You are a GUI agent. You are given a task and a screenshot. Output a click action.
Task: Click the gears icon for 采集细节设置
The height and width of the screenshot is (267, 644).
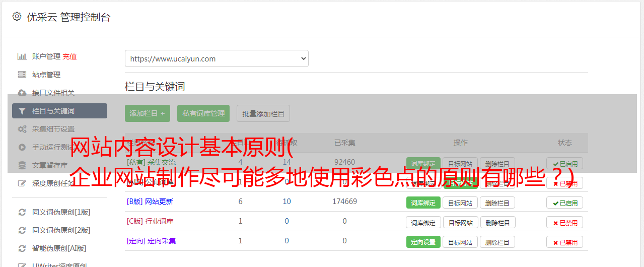click(x=22, y=129)
